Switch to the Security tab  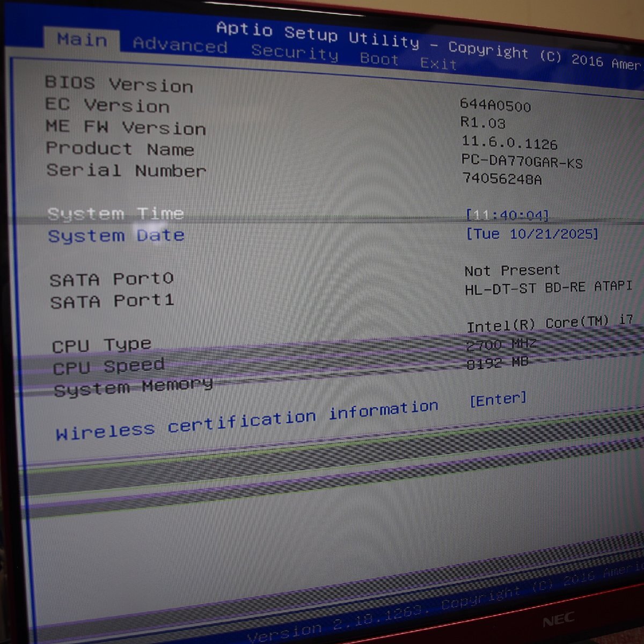click(295, 53)
